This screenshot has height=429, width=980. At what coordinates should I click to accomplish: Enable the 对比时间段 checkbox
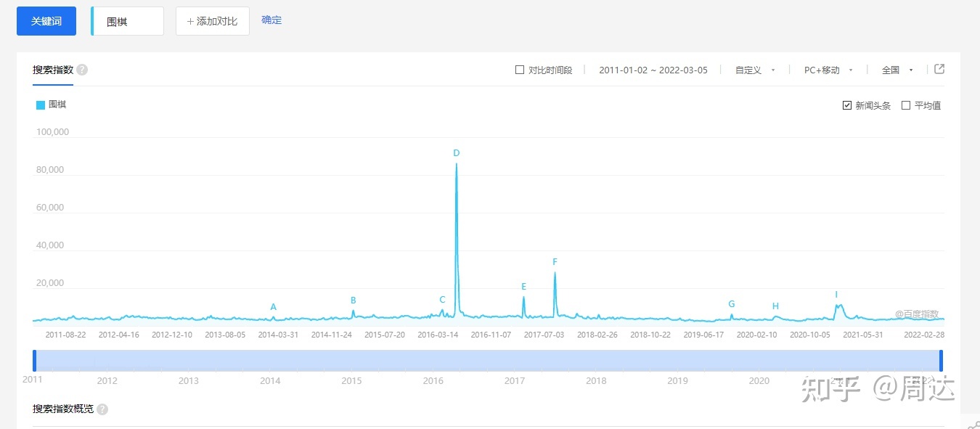pos(520,70)
